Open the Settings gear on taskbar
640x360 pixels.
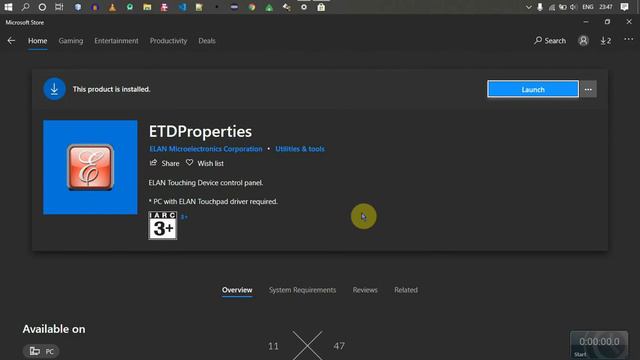(x=304, y=7)
